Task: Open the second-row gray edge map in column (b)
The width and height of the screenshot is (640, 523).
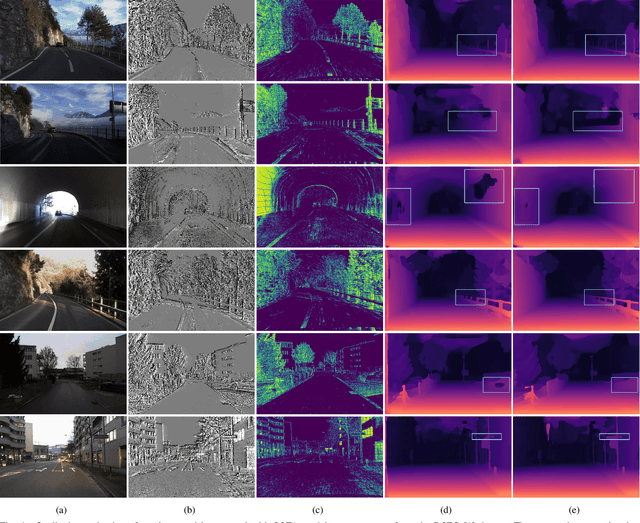Action: click(x=191, y=123)
